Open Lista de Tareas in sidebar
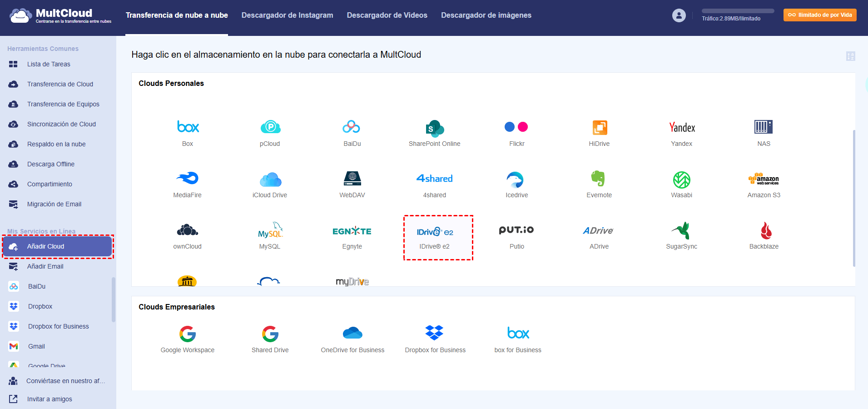 49,64
